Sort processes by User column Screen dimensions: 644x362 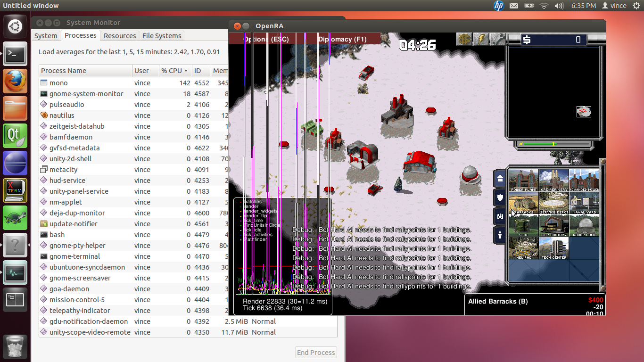[145, 71]
